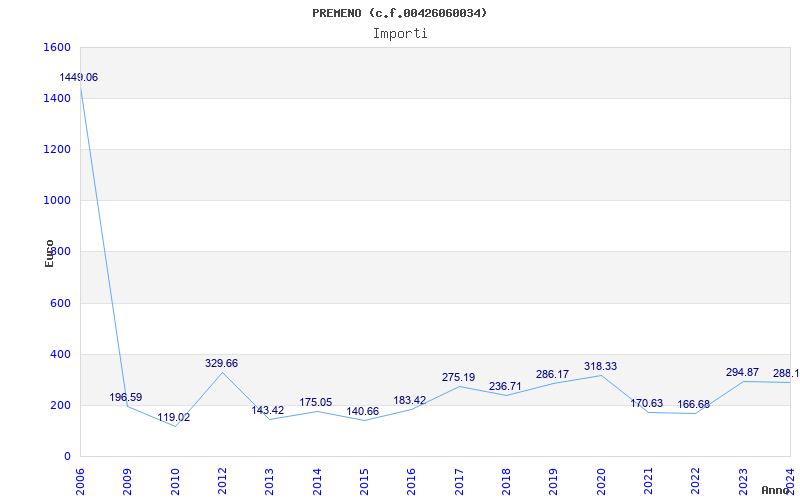Click the Anno axis label
Screen dimensions: 800x500
point(776,490)
